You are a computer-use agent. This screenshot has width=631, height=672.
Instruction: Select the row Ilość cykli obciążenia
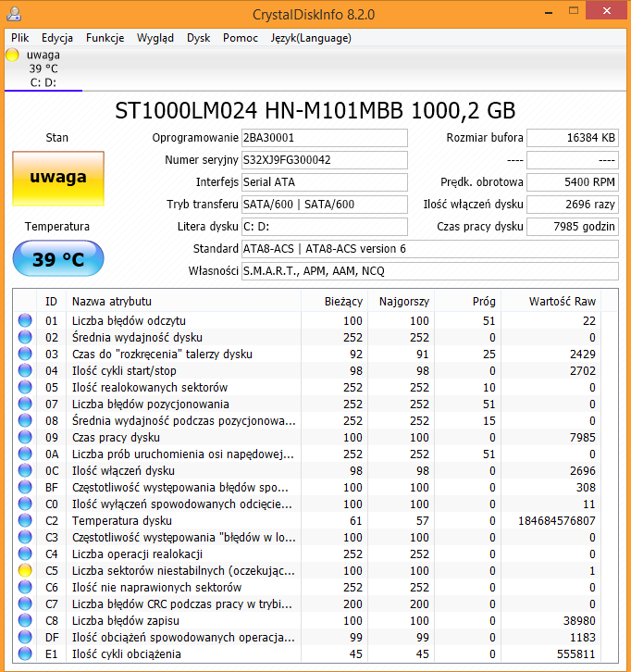point(307,653)
